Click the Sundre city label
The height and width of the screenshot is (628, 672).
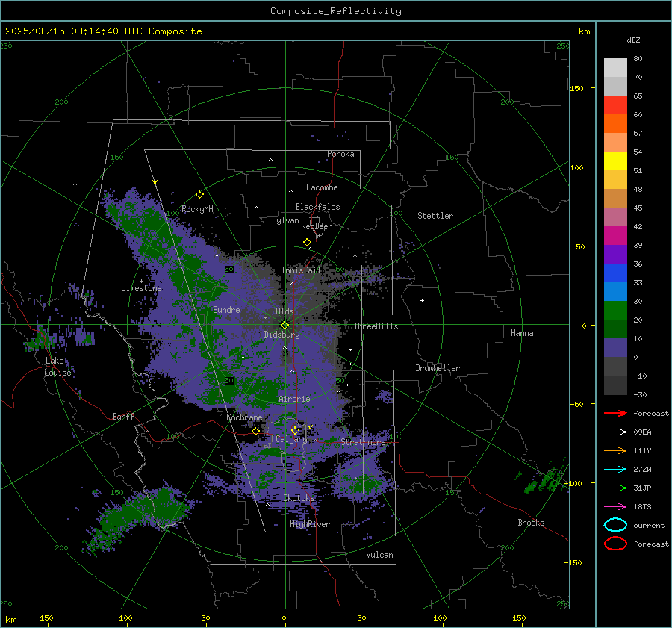pos(226,309)
